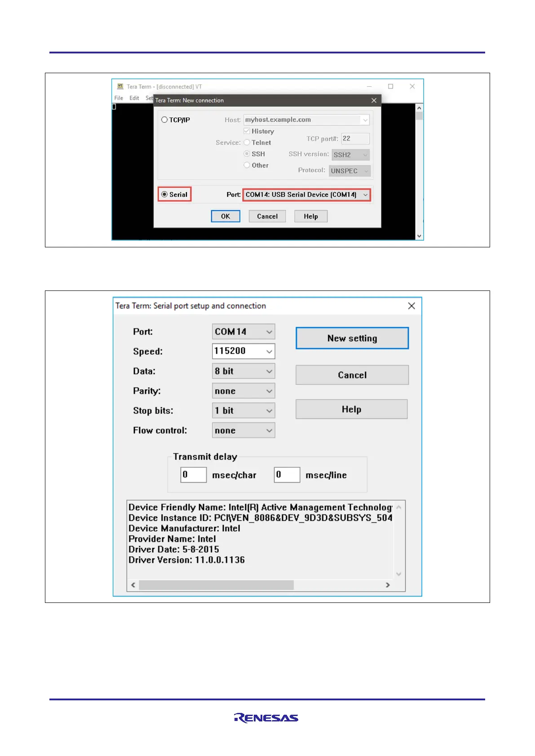
Task: Click the Tera Term terminal scrollbar down arrow
Action: coord(419,236)
